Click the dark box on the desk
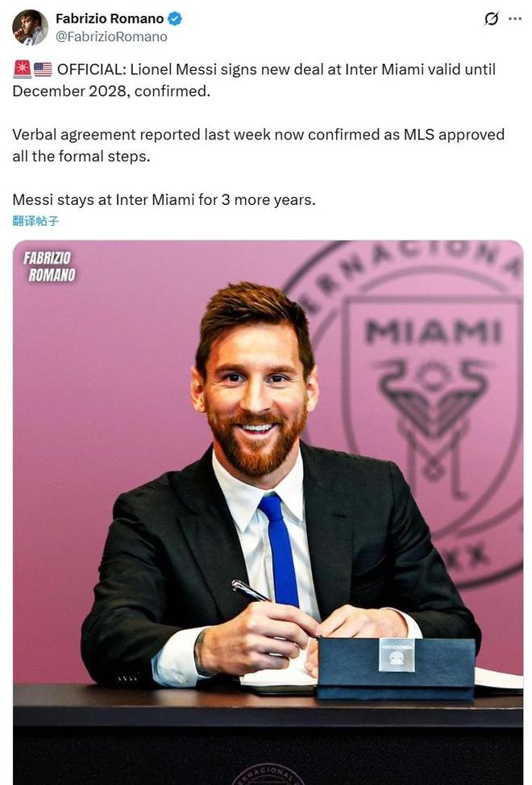The image size is (532, 785). (395, 667)
